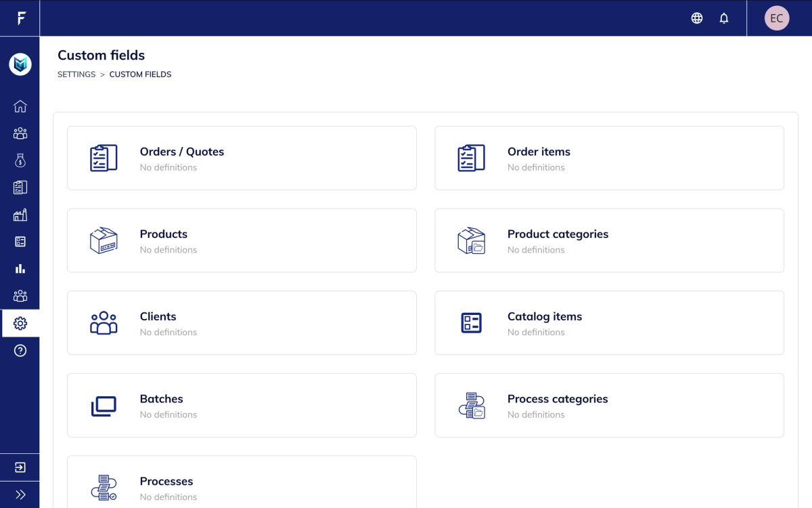Click the Product categories icon
This screenshot has height=508, width=812.
(x=472, y=240)
